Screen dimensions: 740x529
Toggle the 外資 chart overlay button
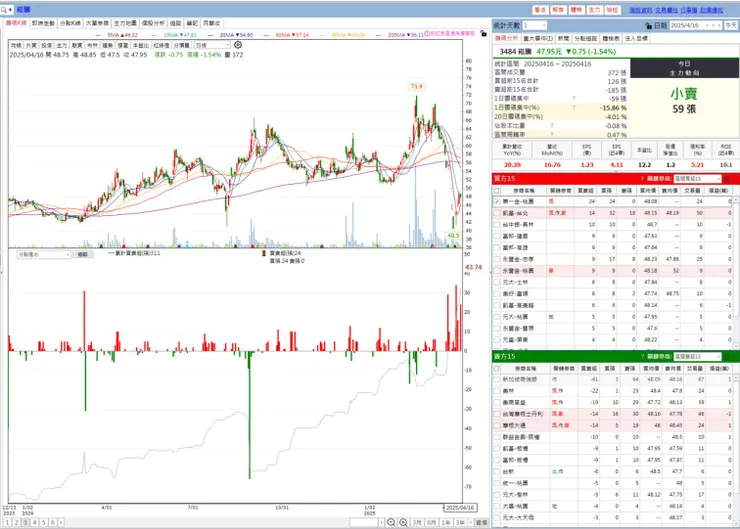(x=31, y=45)
